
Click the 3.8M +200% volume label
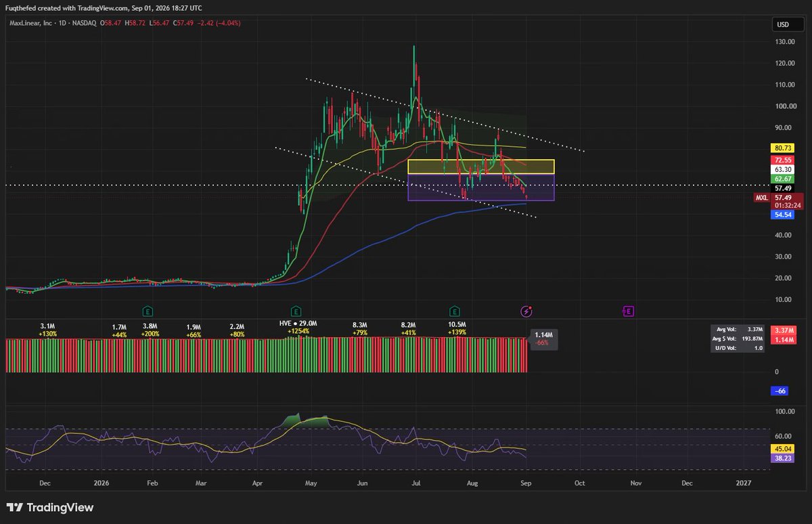click(150, 330)
